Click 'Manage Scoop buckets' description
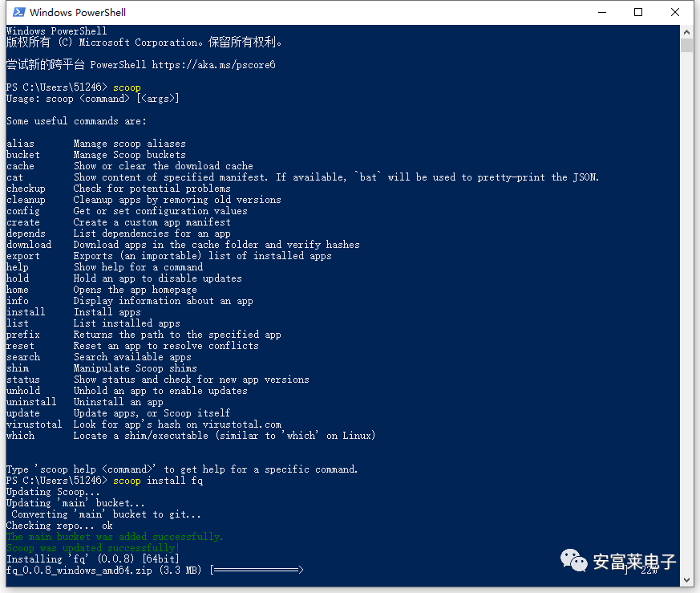The image size is (700, 593). coord(129,155)
